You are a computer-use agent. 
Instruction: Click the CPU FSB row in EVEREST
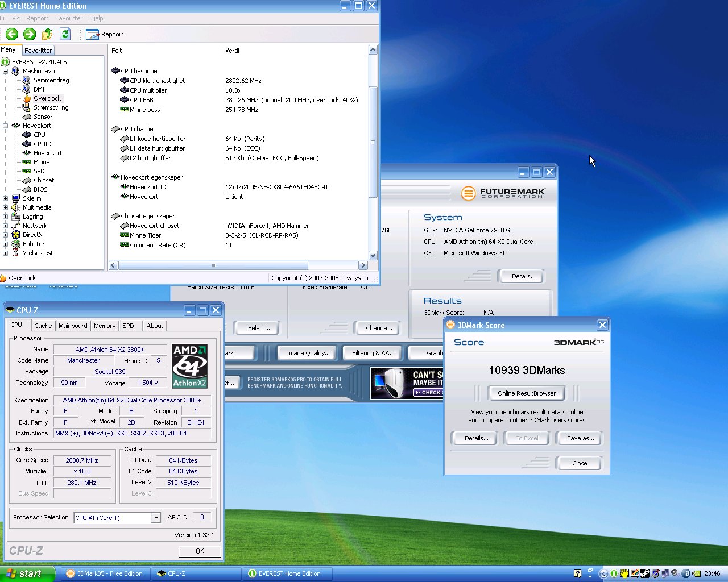(x=239, y=100)
